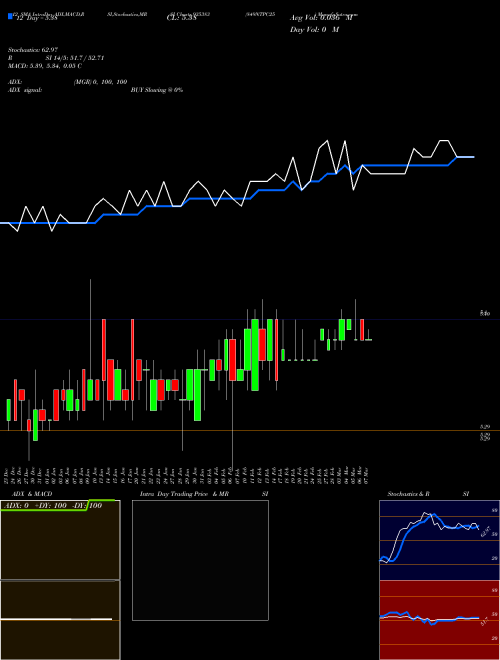Click the 'Intra Day Trading Price & MR' title
500x660 pixels.
click(184, 494)
